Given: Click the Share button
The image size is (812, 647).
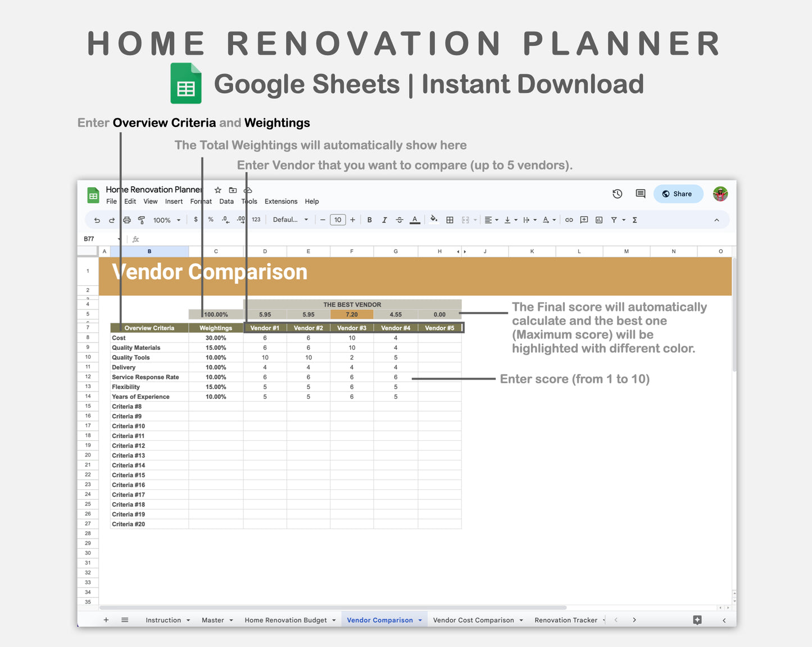Looking at the screenshot, I should coord(678,194).
